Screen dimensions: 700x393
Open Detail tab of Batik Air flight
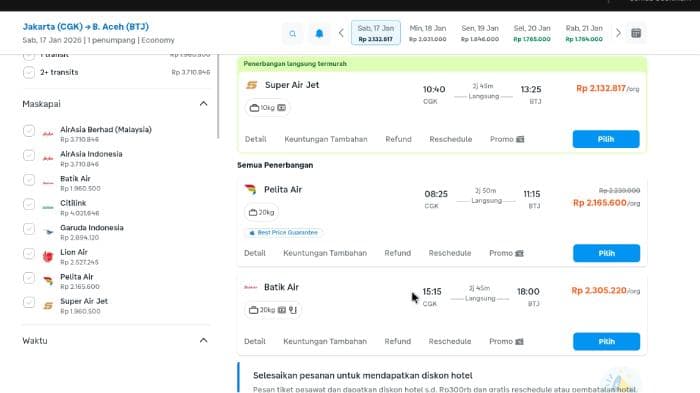point(254,341)
